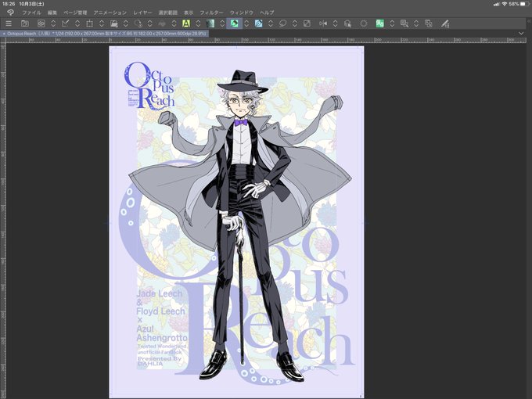Viewport: 532px width, 399px height.
Task: Open stepper arrows after gradient icon
Action: 222,23
